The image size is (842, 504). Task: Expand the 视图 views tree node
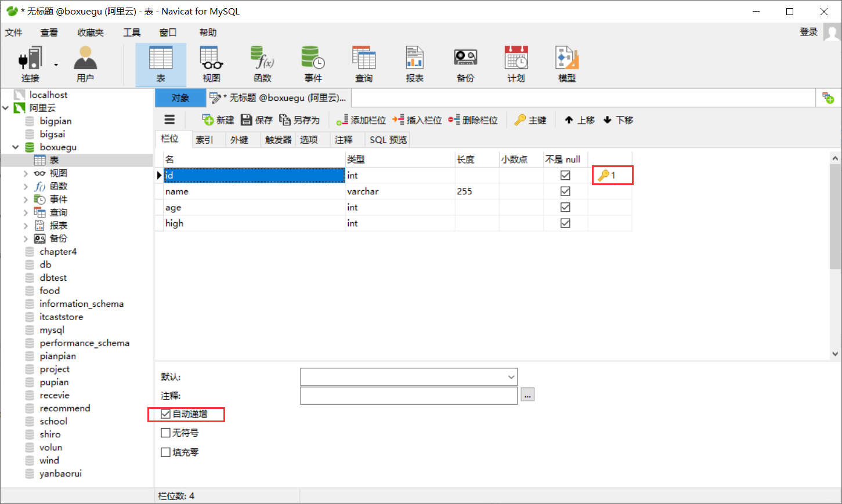click(x=26, y=173)
